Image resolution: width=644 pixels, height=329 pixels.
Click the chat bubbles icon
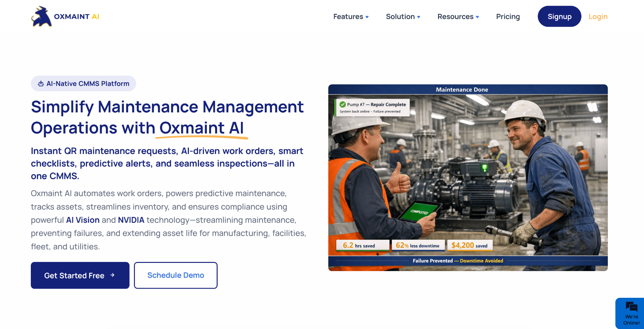(x=631, y=307)
